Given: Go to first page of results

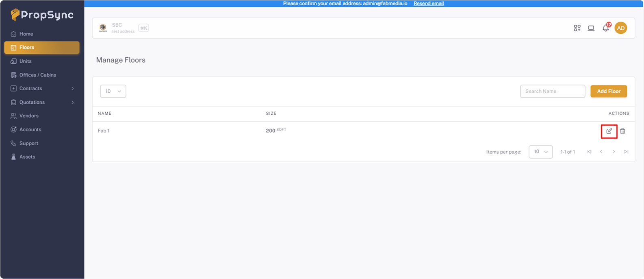Looking at the screenshot, I should (x=589, y=152).
